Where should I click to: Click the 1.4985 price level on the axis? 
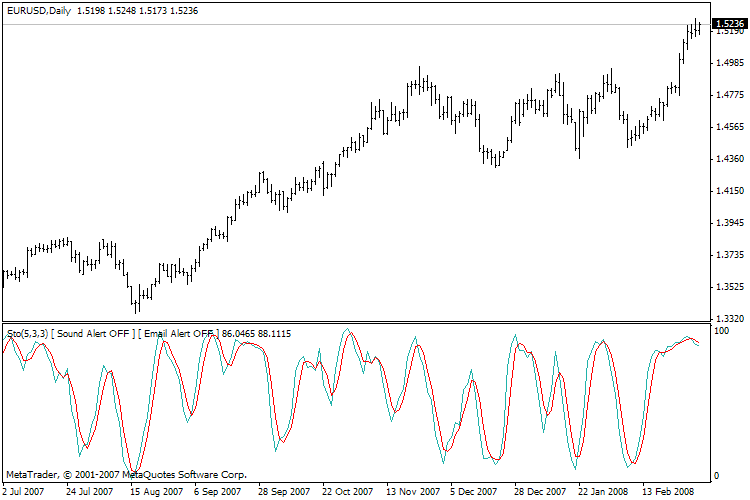(730, 63)
